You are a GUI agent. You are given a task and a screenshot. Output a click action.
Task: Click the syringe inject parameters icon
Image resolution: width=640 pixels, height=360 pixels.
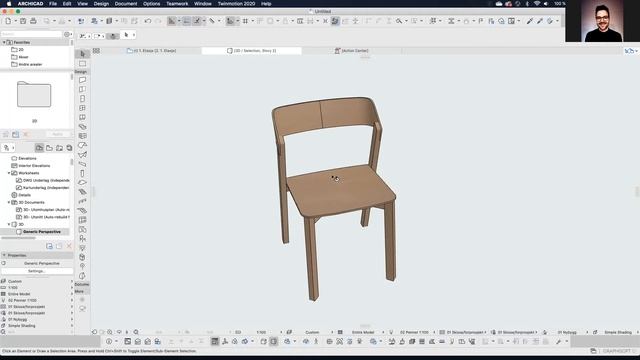tap(540, 21)
